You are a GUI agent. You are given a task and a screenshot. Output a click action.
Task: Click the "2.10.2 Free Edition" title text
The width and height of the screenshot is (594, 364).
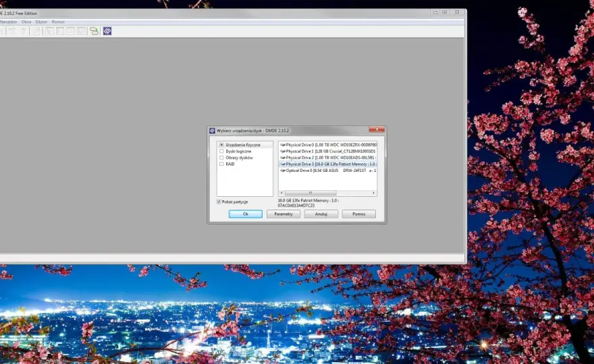click(20, 13)
